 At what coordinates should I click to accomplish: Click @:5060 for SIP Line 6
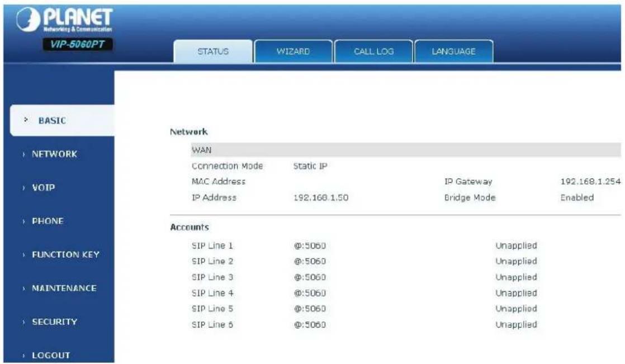pos(310,324)
